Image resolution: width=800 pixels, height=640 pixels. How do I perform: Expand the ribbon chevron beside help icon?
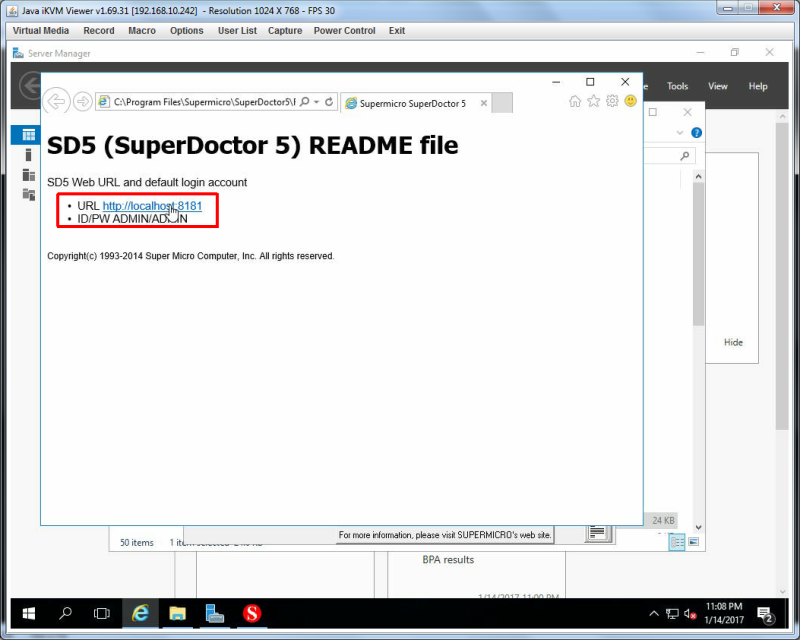pyautogui.click(x=680, y=133)
